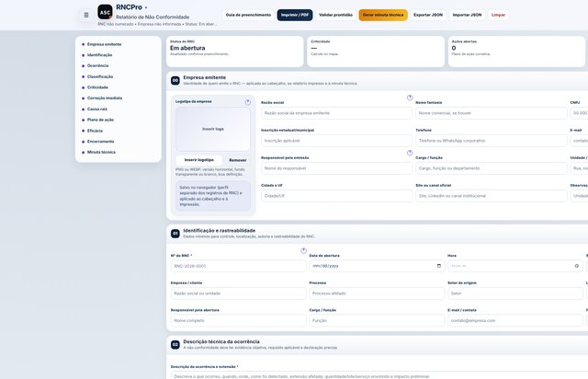Click the Limpar button
Image resolution: width=588 pixels, height=379 pixels.
498,15
